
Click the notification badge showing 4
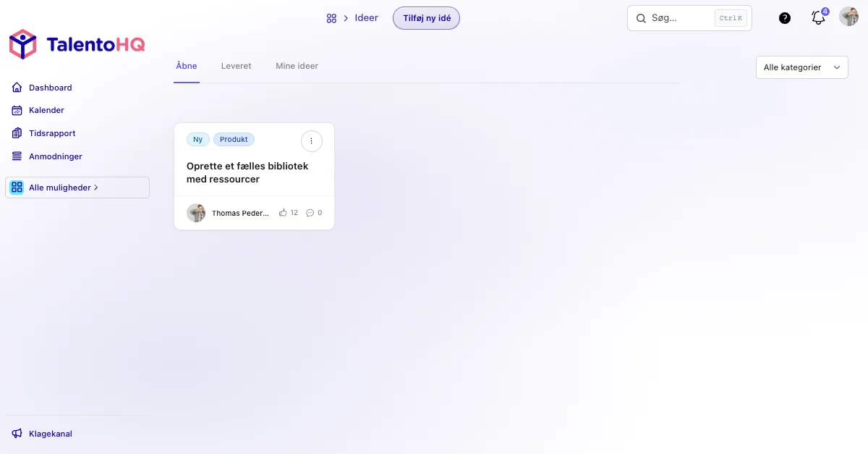(825, 12)
